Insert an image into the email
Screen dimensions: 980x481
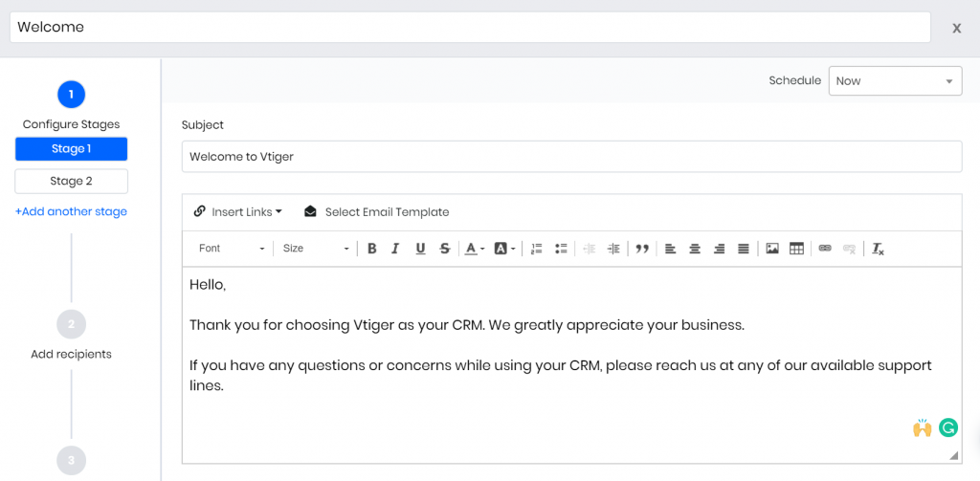click(x=772, y=249)
